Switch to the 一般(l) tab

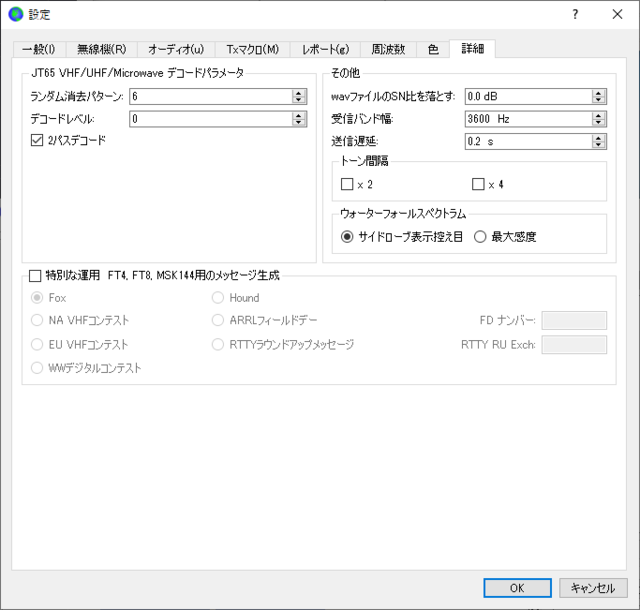point(39,49)
